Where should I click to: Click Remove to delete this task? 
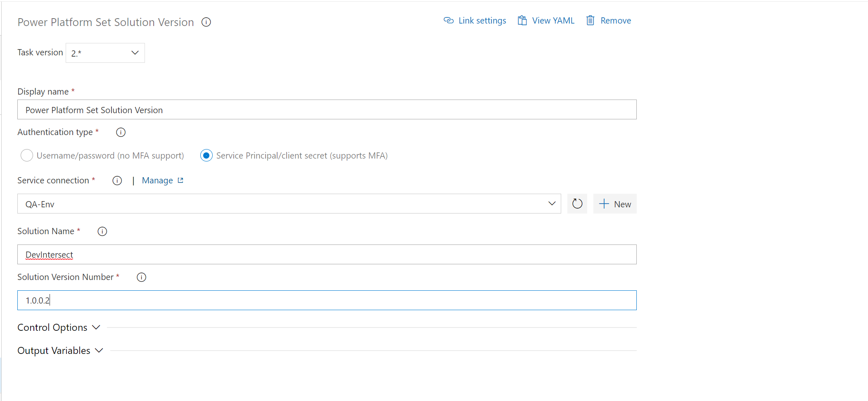(616, 20)
